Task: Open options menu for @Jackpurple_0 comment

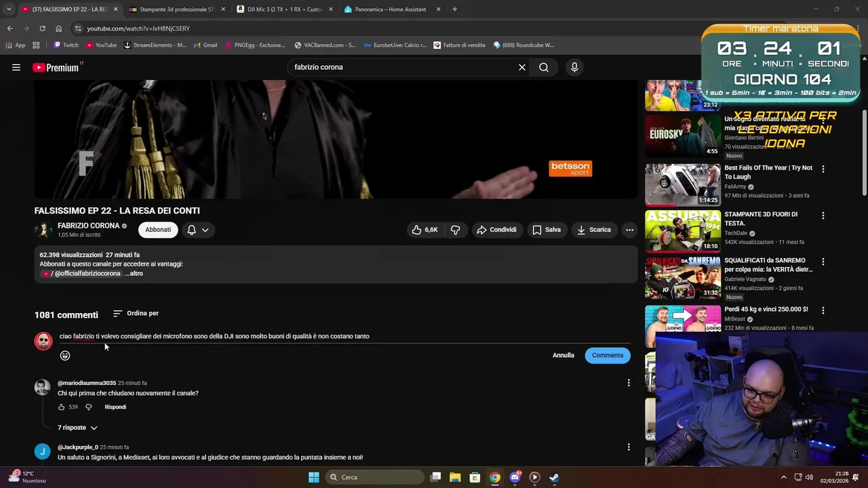Action: (629, 447)
